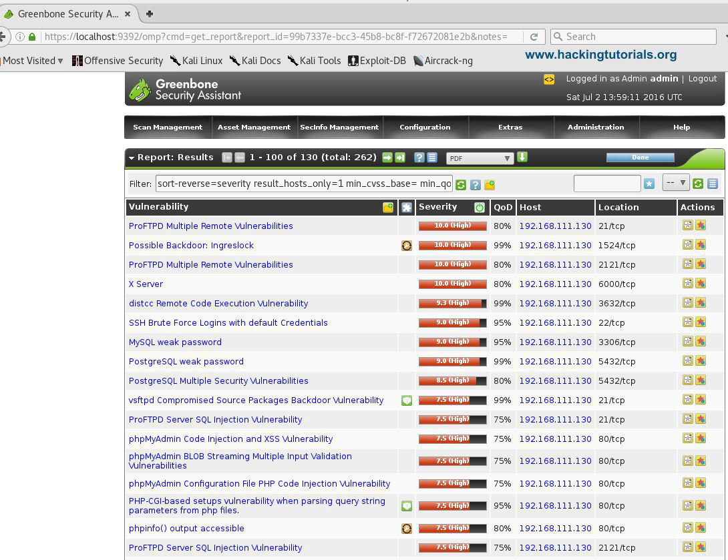Sort by the Severity column header
Viewport: 728px width, 560px height.
438,207
